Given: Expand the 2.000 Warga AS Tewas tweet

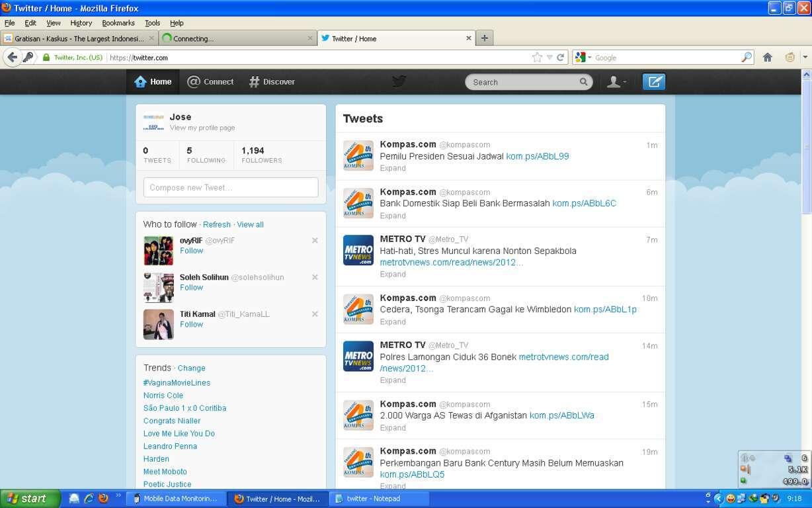Looking at the screenshot, I should (393, 428).
